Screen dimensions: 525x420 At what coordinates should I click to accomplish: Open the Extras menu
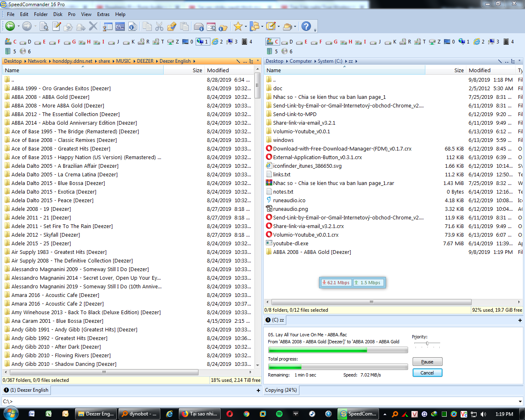[x=103, y=14]
